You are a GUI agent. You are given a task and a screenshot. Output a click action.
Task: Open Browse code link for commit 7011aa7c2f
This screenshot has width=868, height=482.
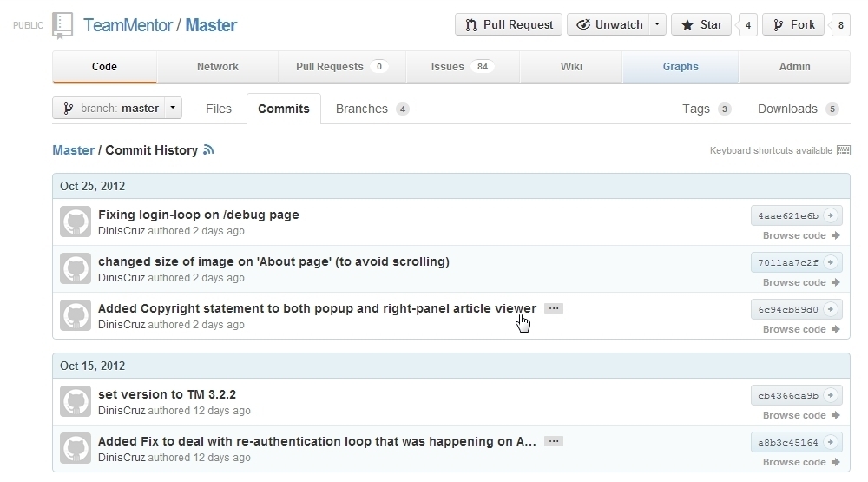(800, 282)
